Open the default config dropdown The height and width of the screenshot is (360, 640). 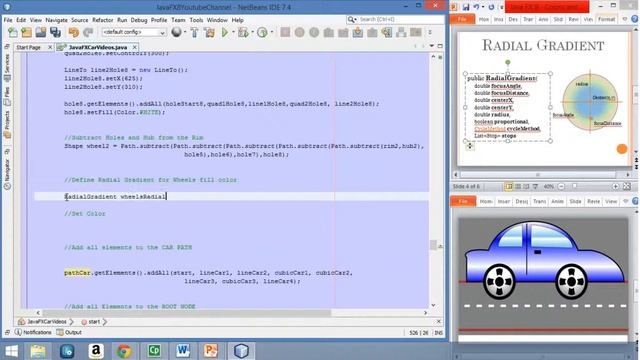pyautogui.click(x=133, y=32)
